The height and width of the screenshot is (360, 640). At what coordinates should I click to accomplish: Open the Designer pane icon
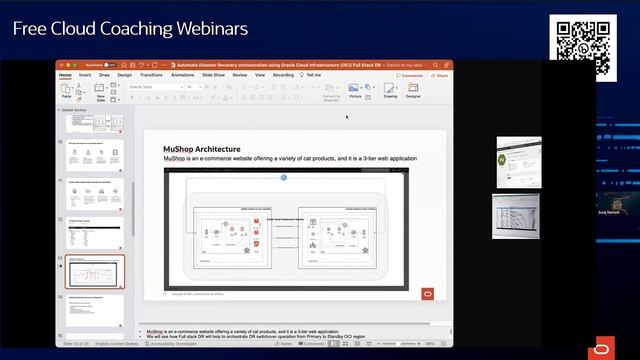(x=413, y=88)
